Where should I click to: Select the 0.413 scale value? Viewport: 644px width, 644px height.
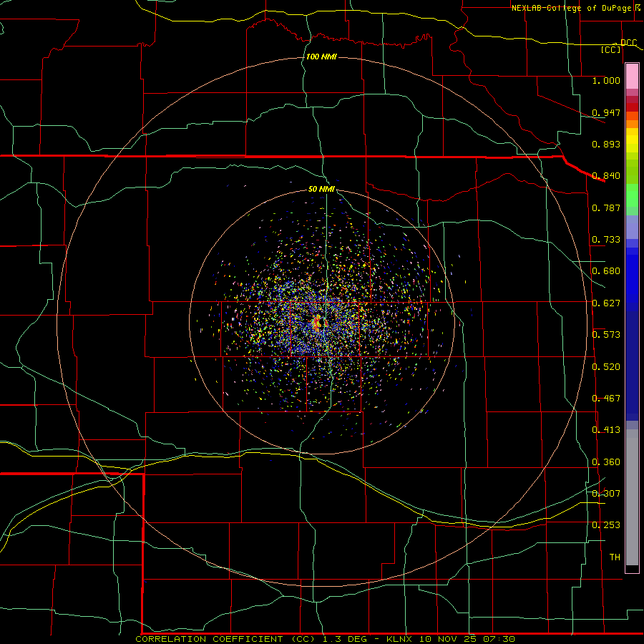pyautogui.click(x=606, y=430)
